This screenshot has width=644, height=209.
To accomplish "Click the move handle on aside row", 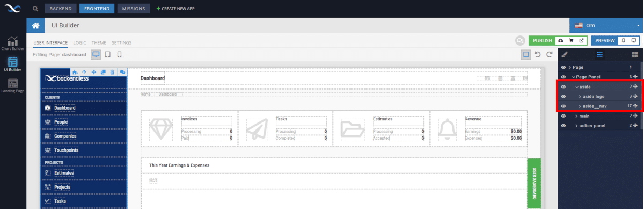I will click(x=635, y=87).
